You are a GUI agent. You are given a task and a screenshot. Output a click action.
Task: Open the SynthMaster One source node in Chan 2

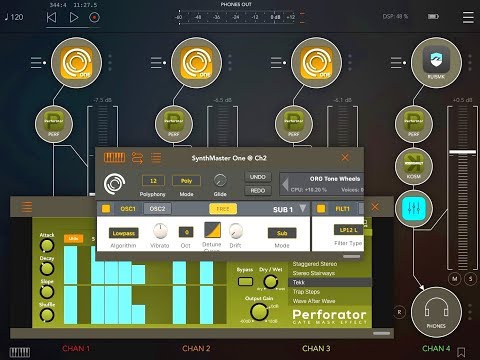click(x=196, y=63)
